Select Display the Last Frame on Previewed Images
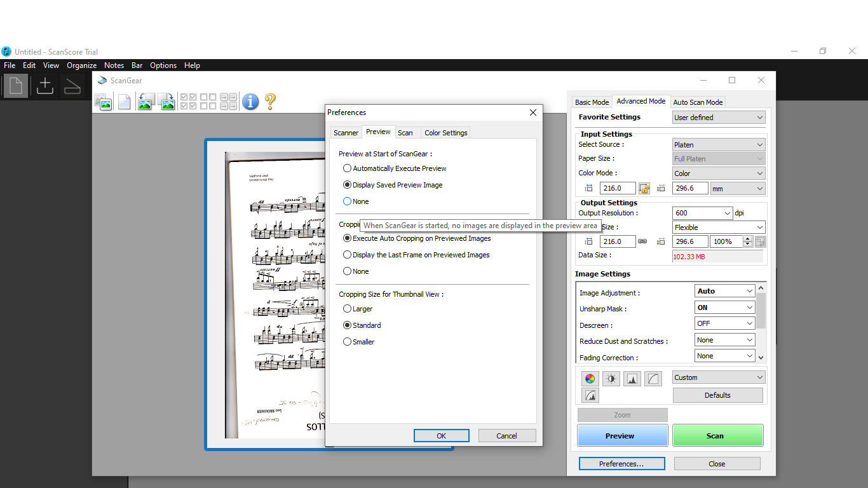The width and height of the screenshot is (868, 488). 416,255
